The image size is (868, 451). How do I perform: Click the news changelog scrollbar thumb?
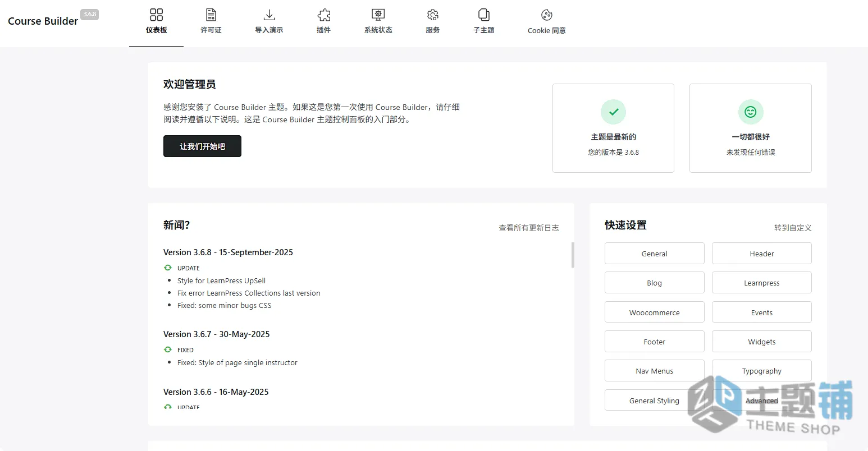click(x=573, y=255)
